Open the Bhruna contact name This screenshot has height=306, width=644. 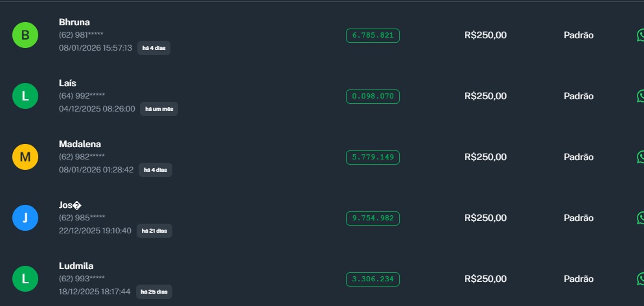pyautogui.click(x=75, y=22)
